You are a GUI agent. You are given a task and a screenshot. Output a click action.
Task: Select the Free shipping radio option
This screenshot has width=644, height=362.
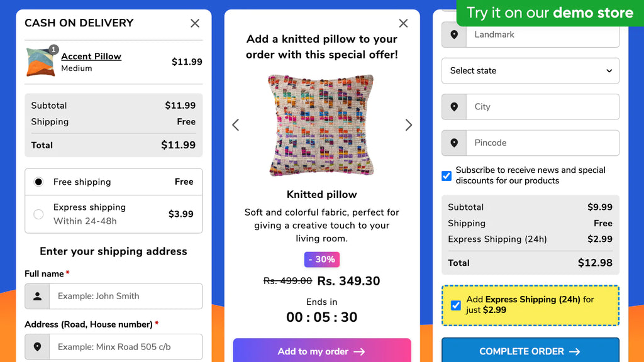[x=38, y=182]
